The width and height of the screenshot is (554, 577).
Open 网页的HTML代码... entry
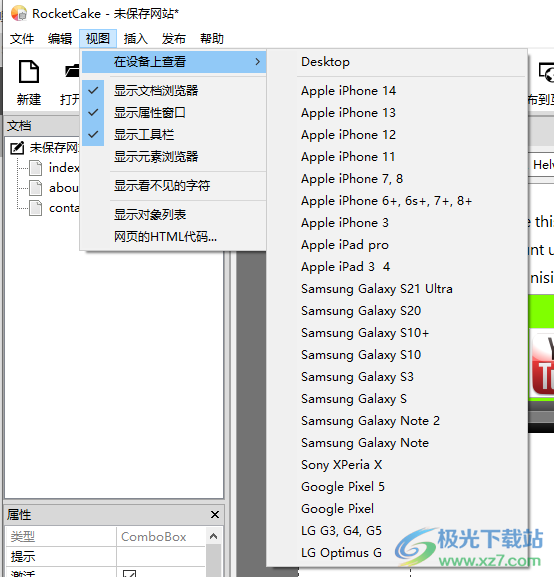coord(174,237)
